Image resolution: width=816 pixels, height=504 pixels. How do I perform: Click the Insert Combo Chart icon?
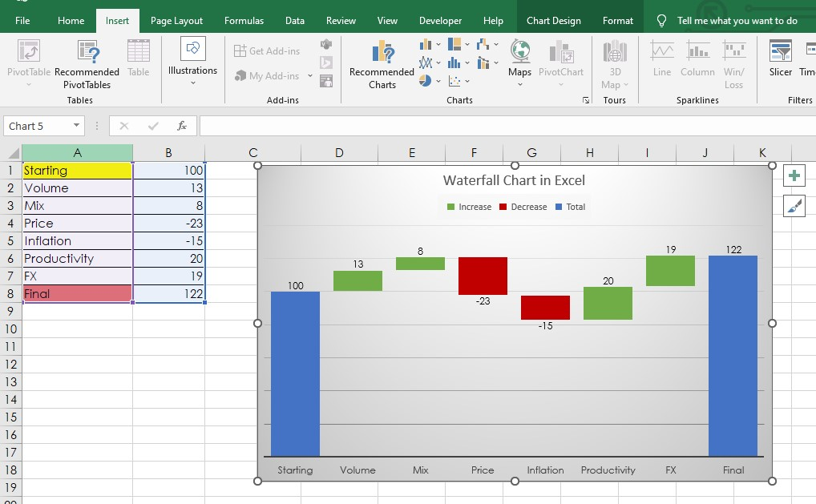click(x=483, y=62)
